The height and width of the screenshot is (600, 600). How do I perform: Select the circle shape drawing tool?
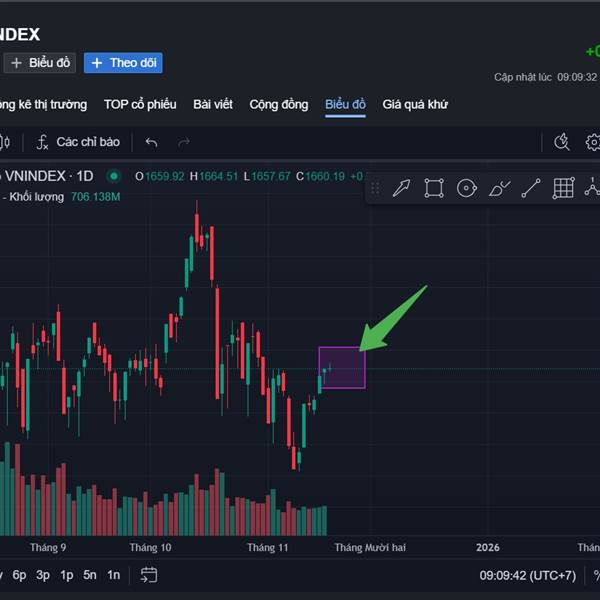point(466,188)
